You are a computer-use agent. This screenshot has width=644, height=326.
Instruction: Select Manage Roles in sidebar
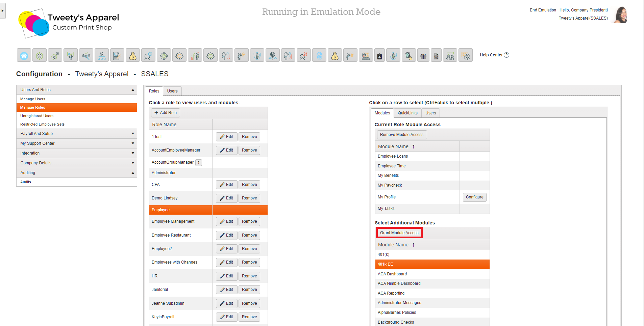[x=77, y=107]
